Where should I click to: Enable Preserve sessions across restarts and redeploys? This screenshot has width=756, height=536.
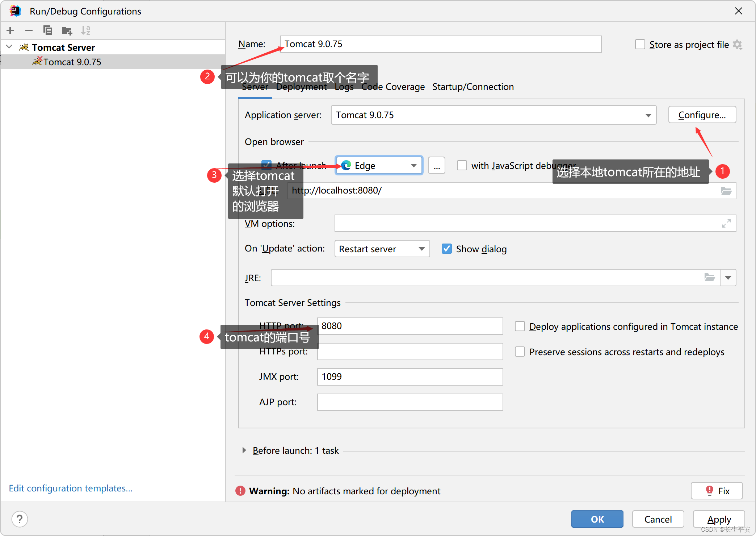pos(520,352)
